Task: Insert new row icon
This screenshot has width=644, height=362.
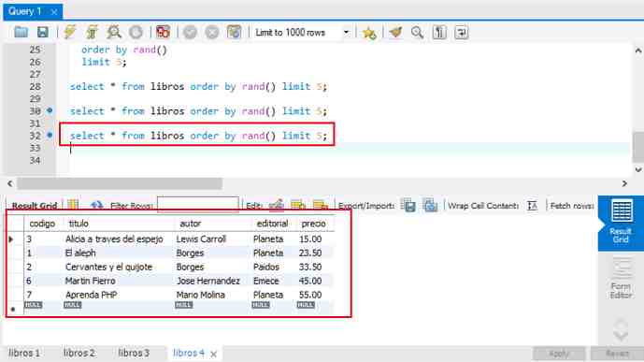Action: 298,205
